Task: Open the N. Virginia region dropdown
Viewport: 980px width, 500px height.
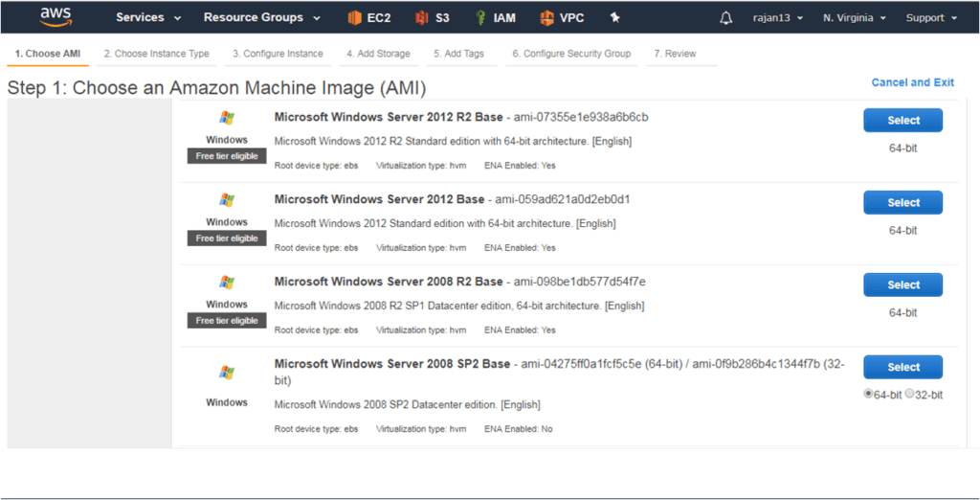Action: pyautogui.click(x=855, y=18)
